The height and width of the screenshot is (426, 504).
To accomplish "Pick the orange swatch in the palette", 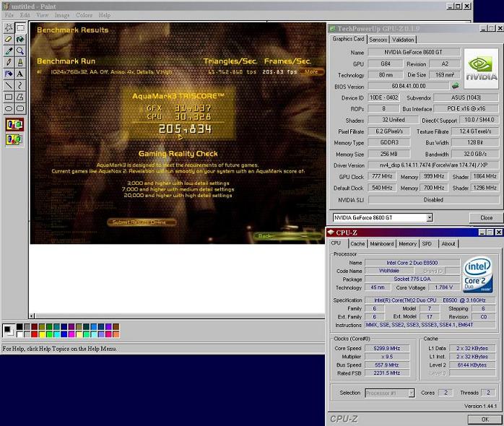I will click(x=116, y=334).
